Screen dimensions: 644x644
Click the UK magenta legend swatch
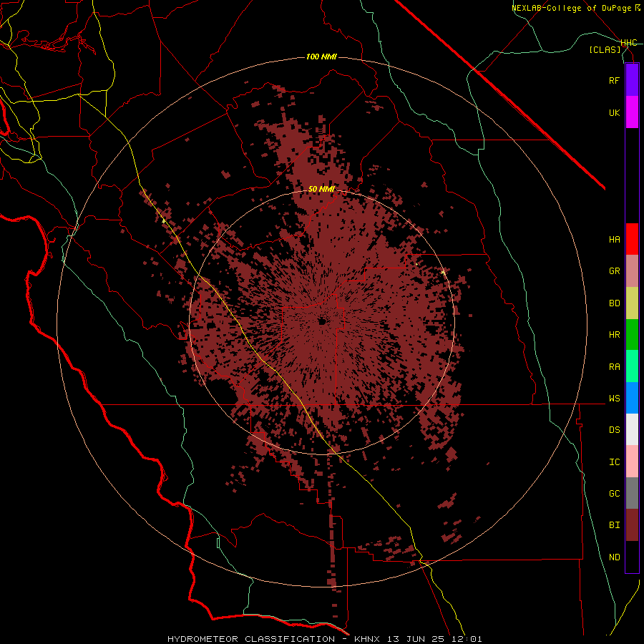pyautogui.click(x=632, y=112)
